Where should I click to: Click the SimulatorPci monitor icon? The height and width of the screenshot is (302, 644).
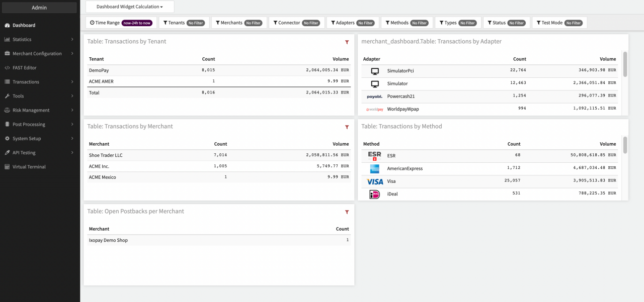point(375,71)
